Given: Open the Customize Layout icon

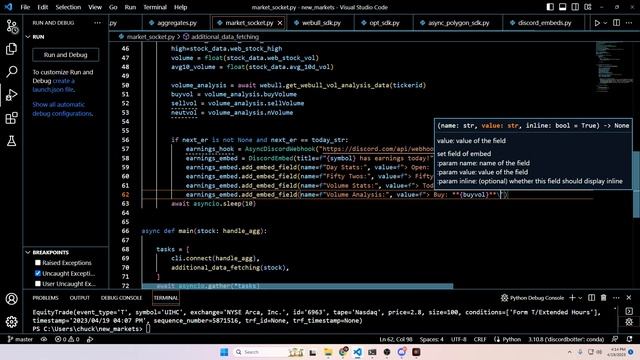Looking at the screenshot, I should click(588, 7).
